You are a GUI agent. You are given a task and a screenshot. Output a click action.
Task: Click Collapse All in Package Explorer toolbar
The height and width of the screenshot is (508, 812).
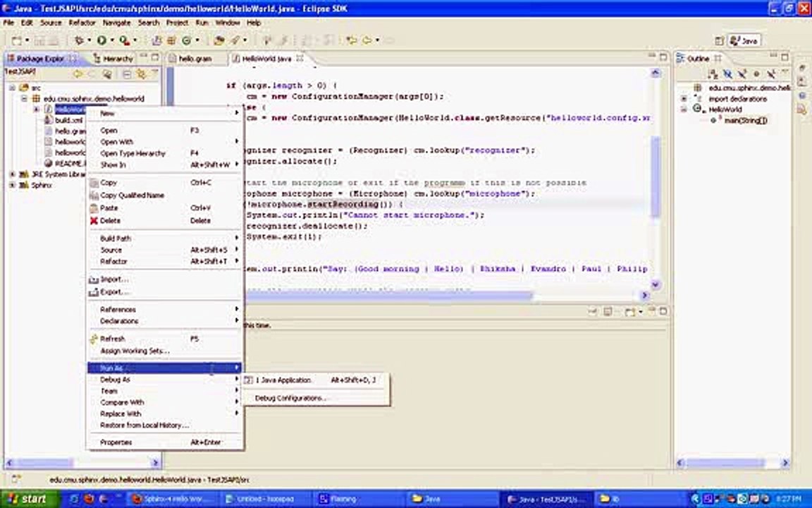click(x=127, y=75)
